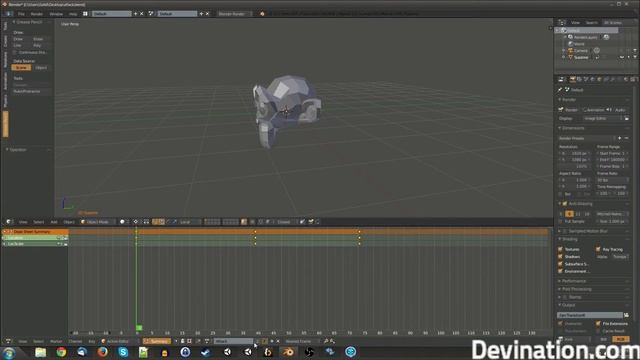The height and width of the screenshot is (360, 640).
Task: Click the Start Frame field
Action: [x=612, y=153]
